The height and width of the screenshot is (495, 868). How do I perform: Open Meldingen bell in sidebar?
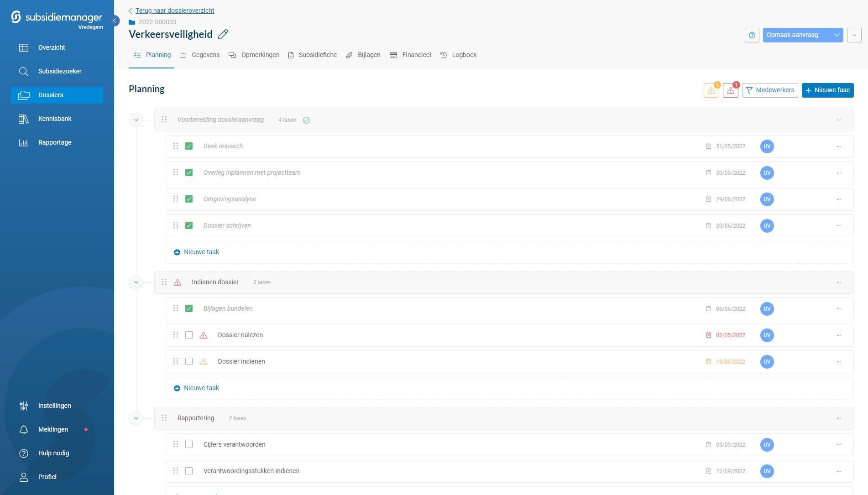[24, 429]
